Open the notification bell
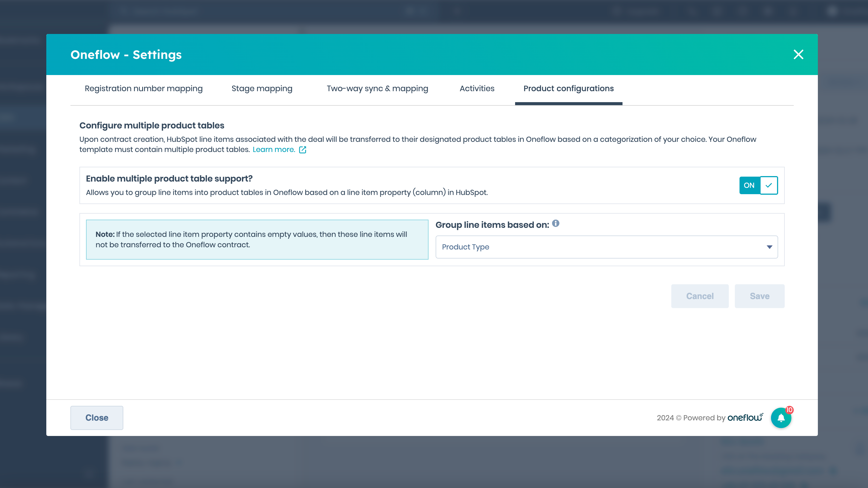The width and height of the screenshot is (868, 488). pos(781,418)
